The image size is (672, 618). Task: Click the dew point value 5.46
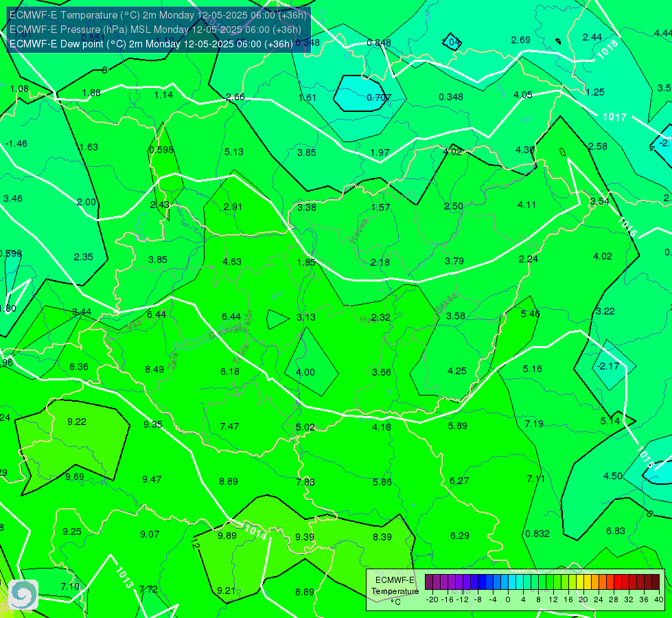[530, 314]
